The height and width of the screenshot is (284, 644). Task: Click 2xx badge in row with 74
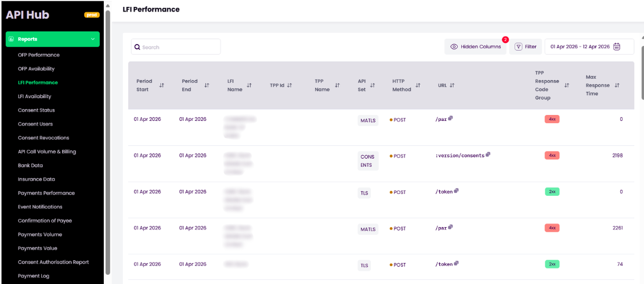click(x=552, y=264)
